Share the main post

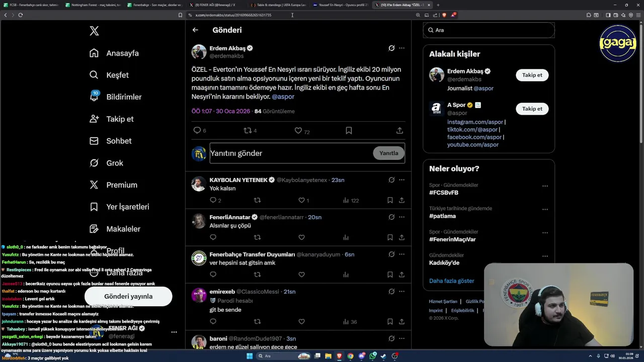click(x=399, y=130)
